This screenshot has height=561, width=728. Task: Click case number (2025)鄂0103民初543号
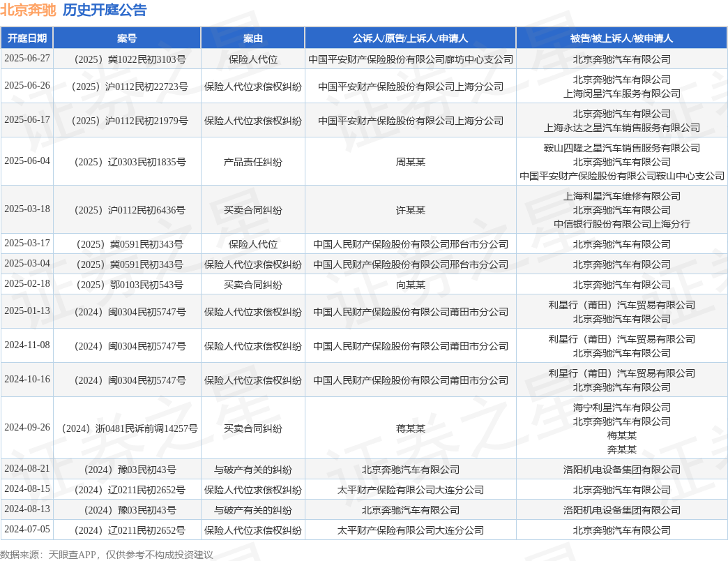[x=127, y=285]
